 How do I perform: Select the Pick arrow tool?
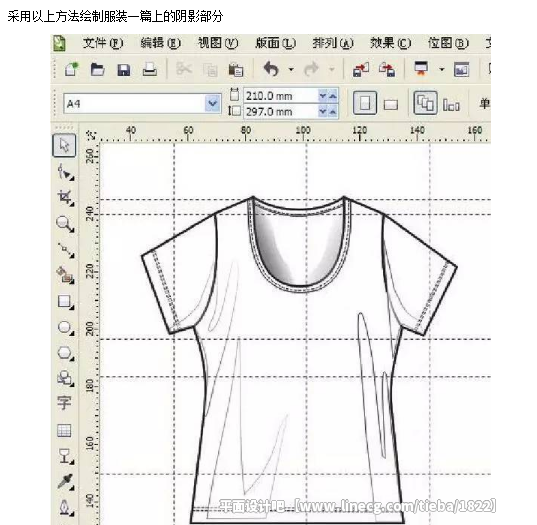pos(64,145)
